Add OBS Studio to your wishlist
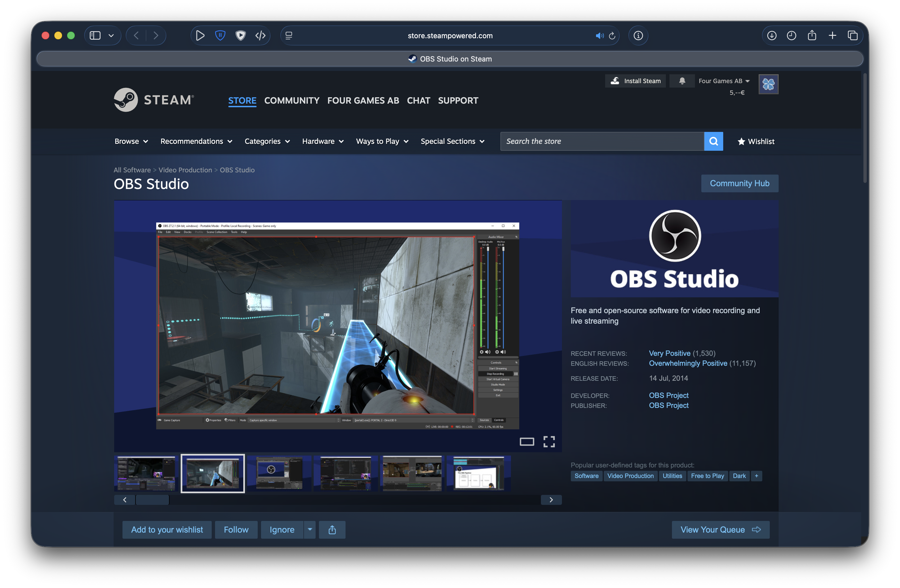The height and width of the screenshot is (588, 900). pyautogui.click(x=167, y=530)
